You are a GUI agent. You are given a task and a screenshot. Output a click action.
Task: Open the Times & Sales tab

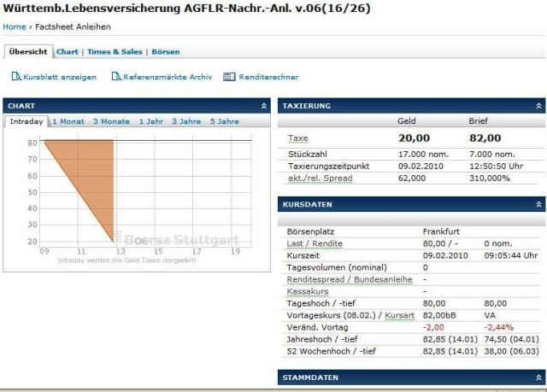(115, 51)
